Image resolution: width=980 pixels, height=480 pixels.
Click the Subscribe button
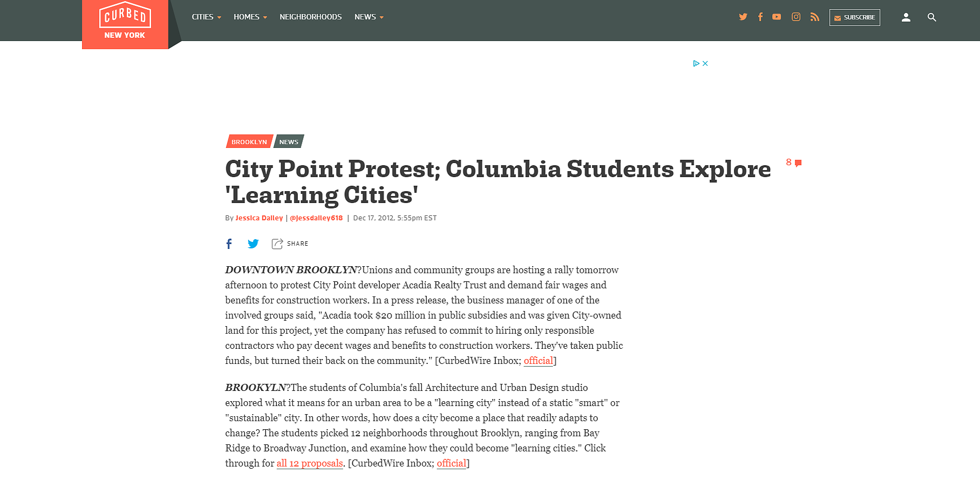tap(855, 17)
